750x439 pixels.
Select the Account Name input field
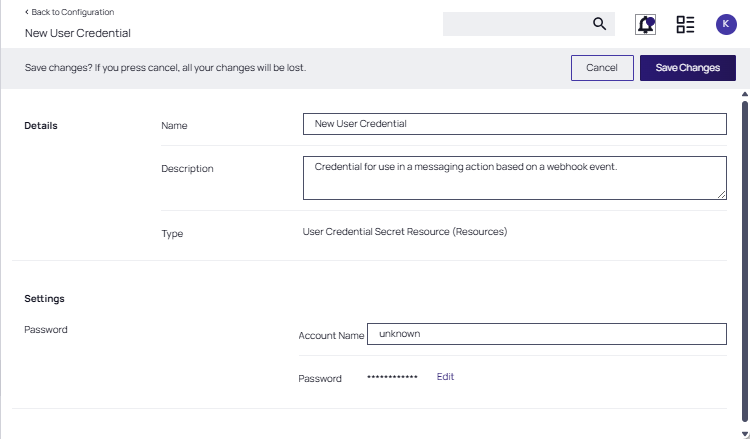546,334
